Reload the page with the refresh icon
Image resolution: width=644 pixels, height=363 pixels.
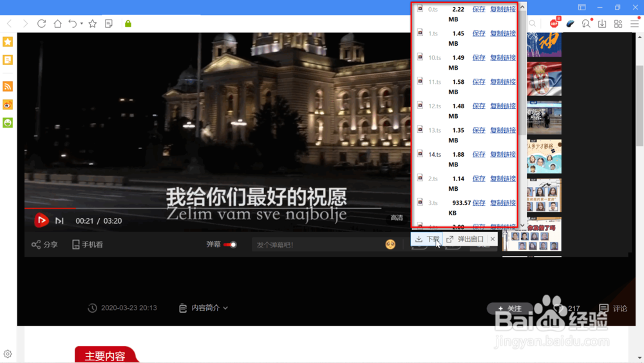pos(41,24)
